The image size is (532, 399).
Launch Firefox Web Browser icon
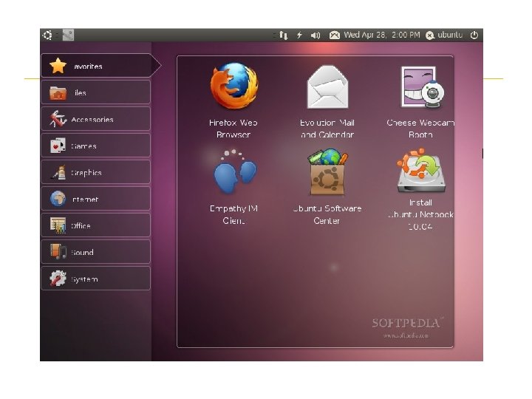[234, 86]
